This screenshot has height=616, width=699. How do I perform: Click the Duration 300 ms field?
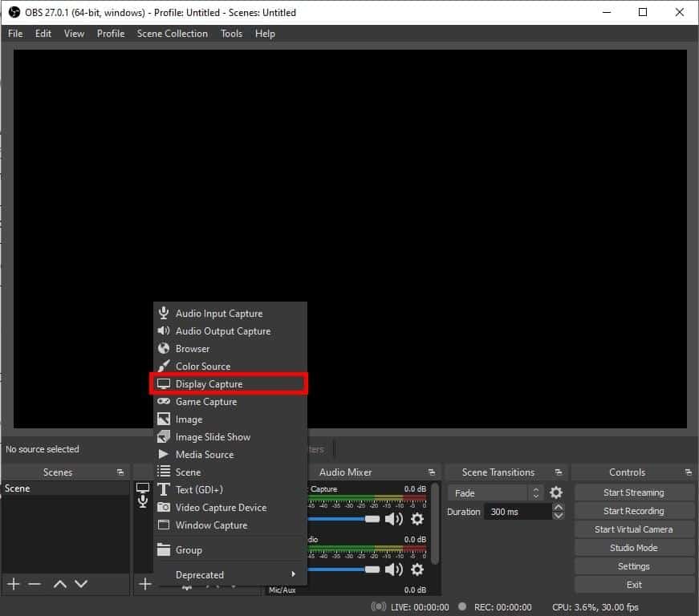tap(518, 512)
